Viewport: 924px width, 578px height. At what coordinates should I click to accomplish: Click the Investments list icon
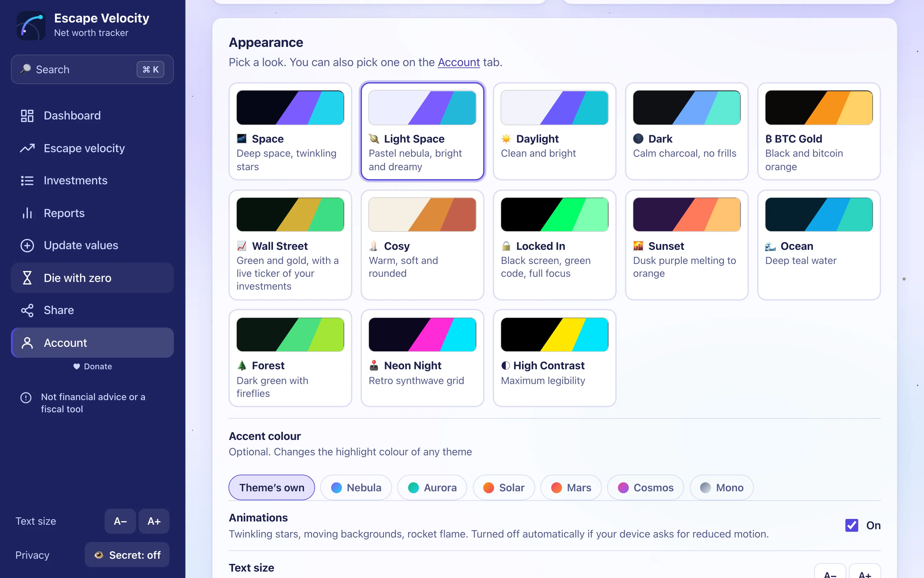click(x=27, y=180)
